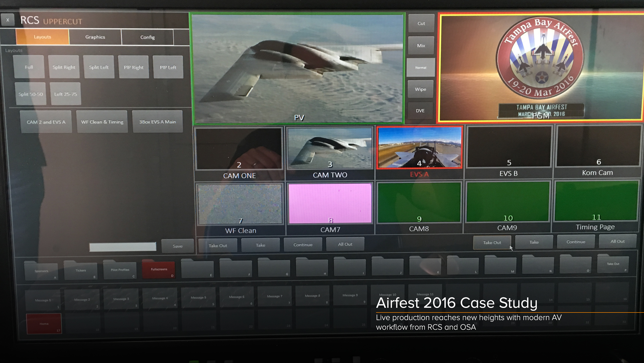Select the pink CAM7 source tile
The width and height of the screenshot is (644, 363).
tap(330, 208)
